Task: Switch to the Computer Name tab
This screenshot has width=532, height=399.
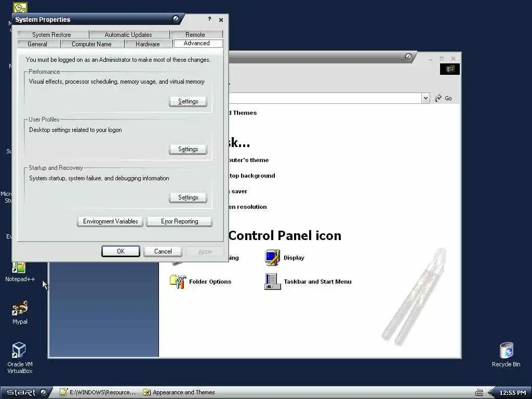Action: tap(91, 44)
